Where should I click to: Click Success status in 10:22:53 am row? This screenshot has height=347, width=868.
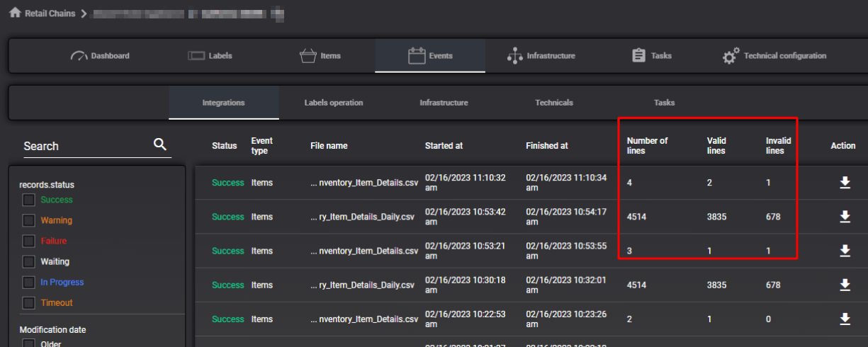[x=227, y=319]
